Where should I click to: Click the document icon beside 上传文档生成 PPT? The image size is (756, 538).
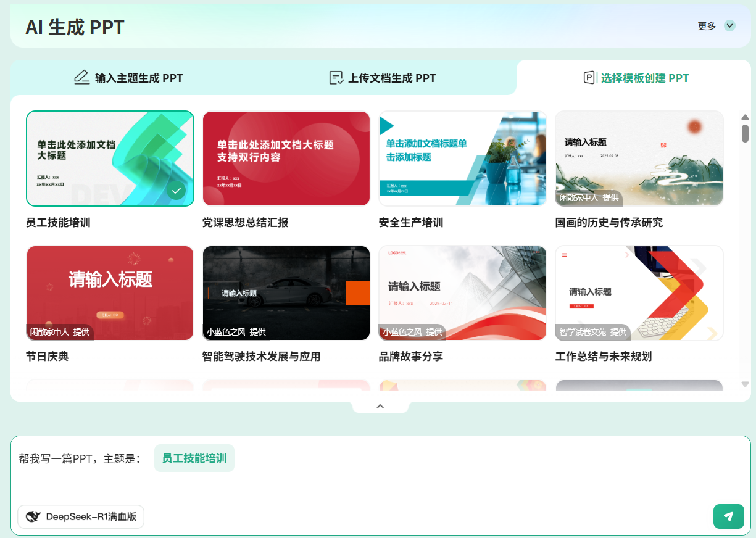point(336,78)
